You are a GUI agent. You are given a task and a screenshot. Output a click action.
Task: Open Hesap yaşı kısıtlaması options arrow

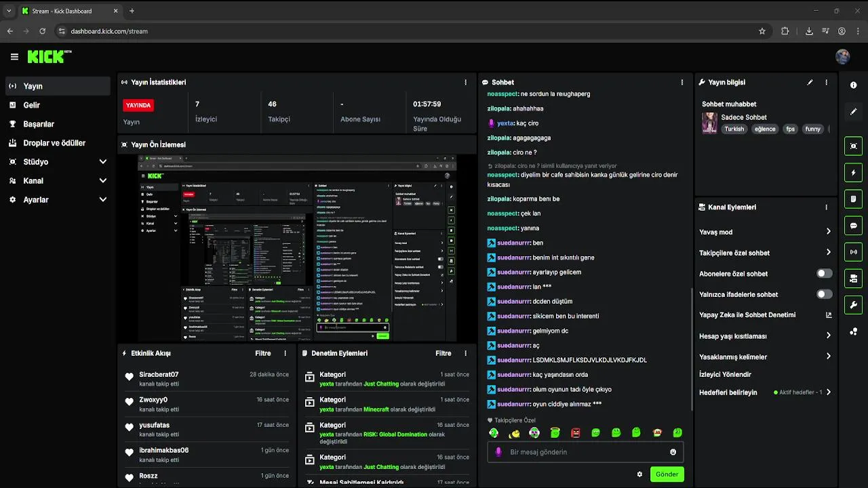[x=828, y=335]
